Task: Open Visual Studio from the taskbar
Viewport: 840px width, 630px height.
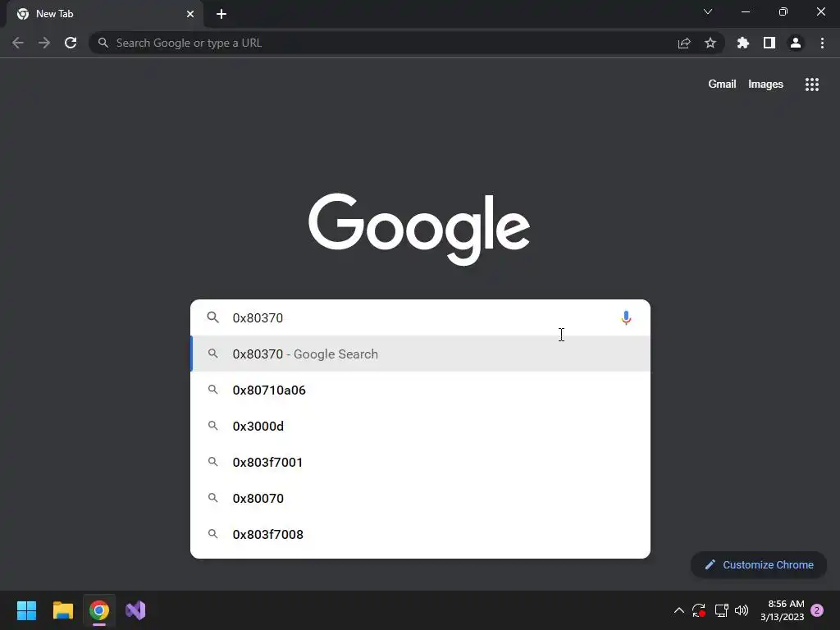Action: (135, 610)
